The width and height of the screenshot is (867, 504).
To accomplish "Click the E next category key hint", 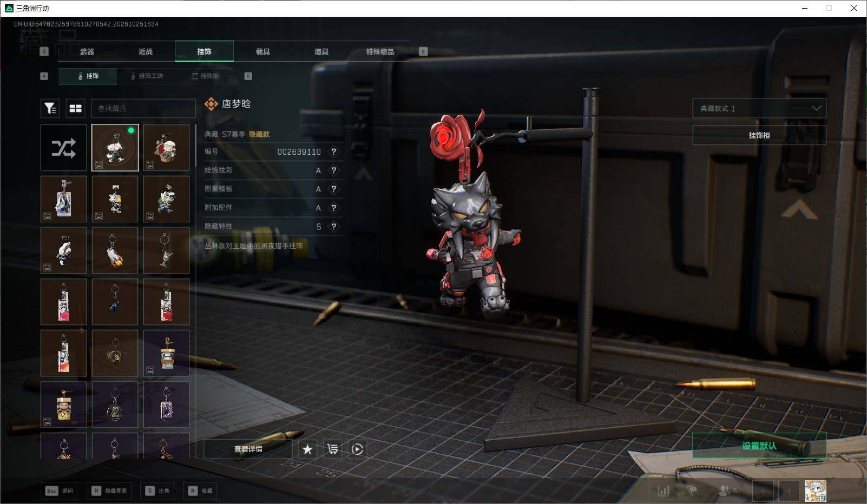I will (x=423, y=51).
